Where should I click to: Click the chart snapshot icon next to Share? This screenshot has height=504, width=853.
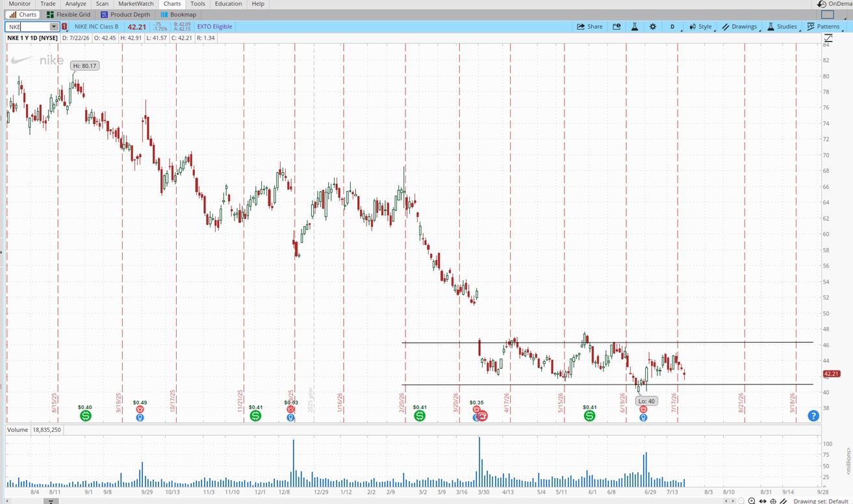(x=617, y=27)
